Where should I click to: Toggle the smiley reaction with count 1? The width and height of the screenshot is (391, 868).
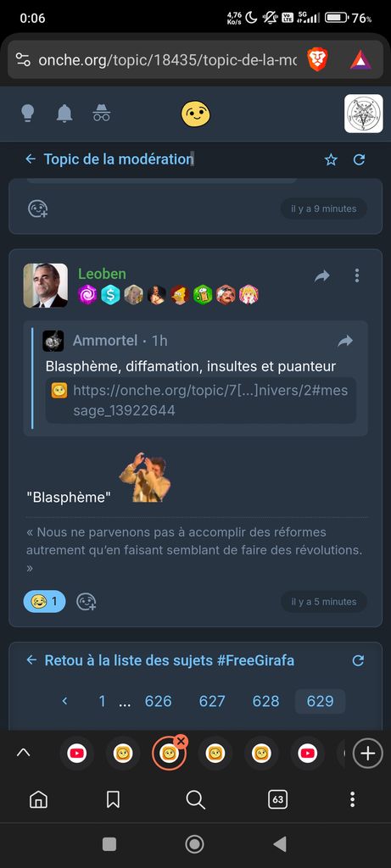tap(44, 601)
